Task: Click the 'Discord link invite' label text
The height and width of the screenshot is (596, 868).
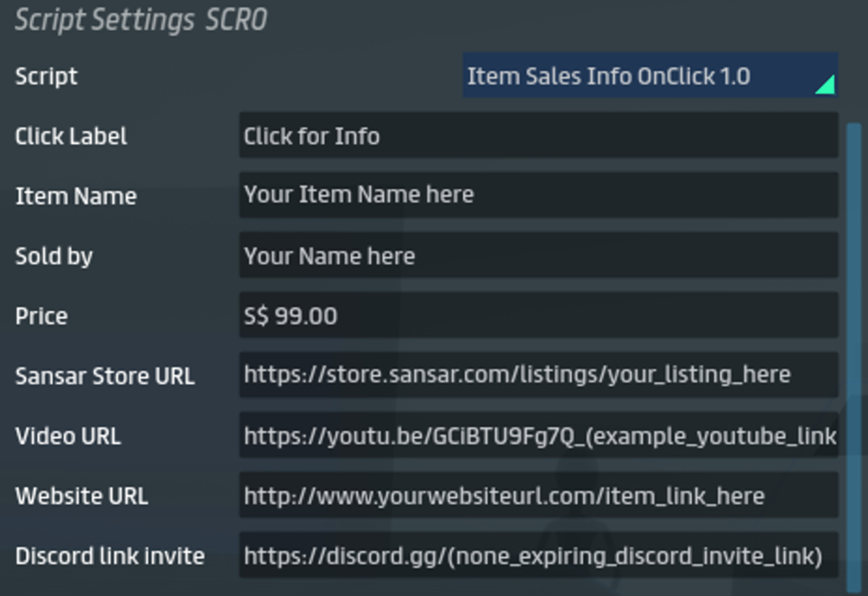Action: point(110,556)
